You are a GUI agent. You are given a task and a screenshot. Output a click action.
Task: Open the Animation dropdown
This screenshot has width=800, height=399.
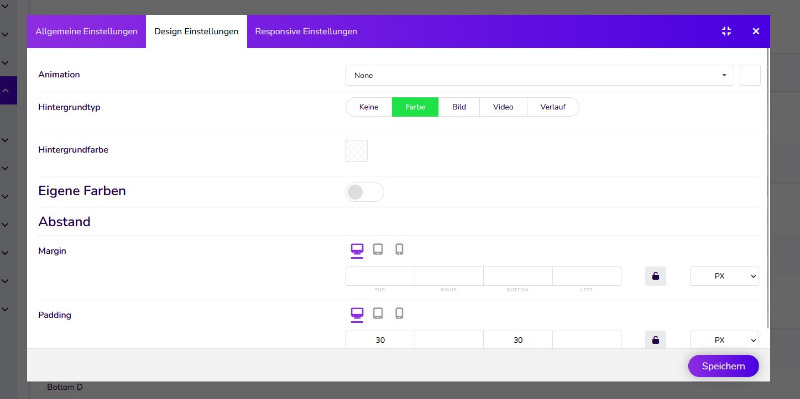(x=539, y=75)
